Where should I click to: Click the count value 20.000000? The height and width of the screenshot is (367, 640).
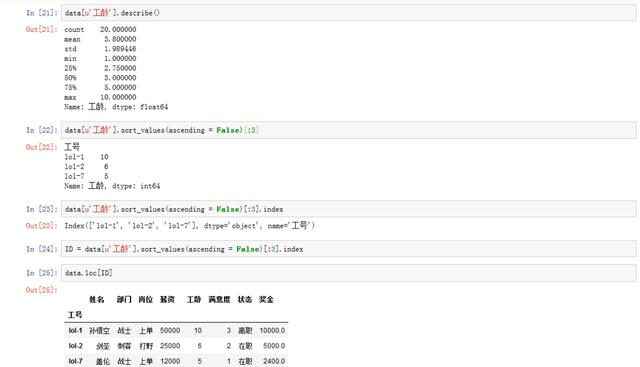(x=118, y=29)
